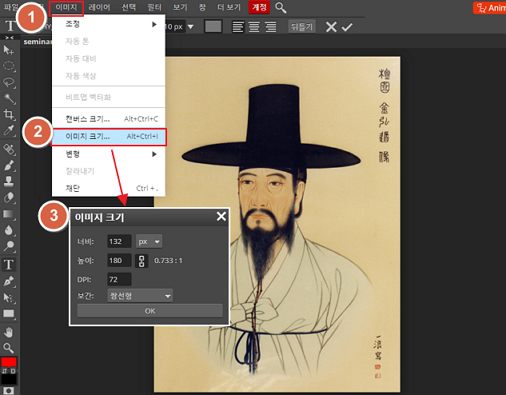Image resolution: width=506 pixels, height=395 pixels.
Task: Expand the 변형 submenu
Action: click(109, 154)
